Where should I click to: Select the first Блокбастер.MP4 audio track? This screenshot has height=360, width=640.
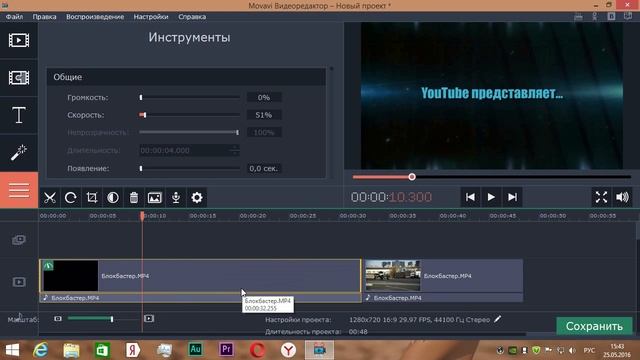pyautogui.click(x=200, y=298)
